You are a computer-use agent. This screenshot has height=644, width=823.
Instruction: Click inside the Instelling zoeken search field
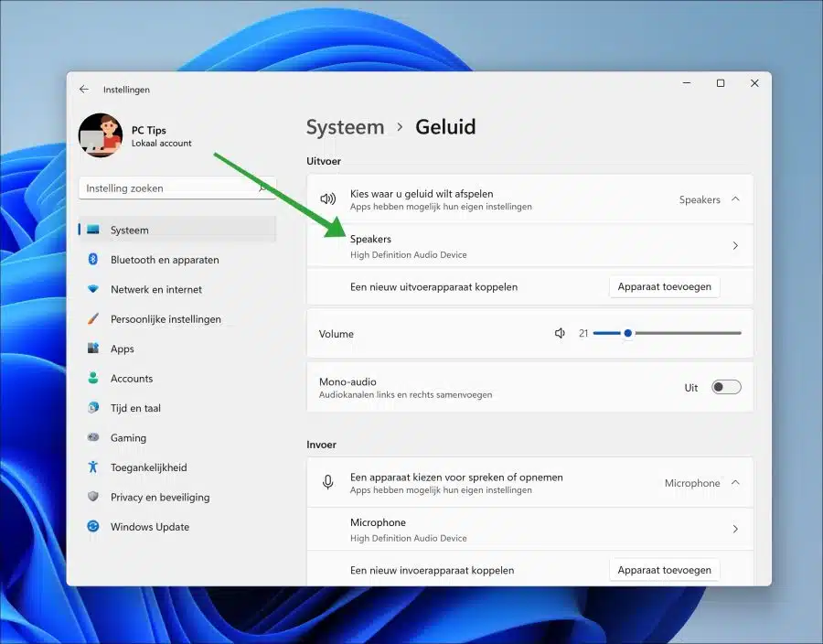pos(177,188)
